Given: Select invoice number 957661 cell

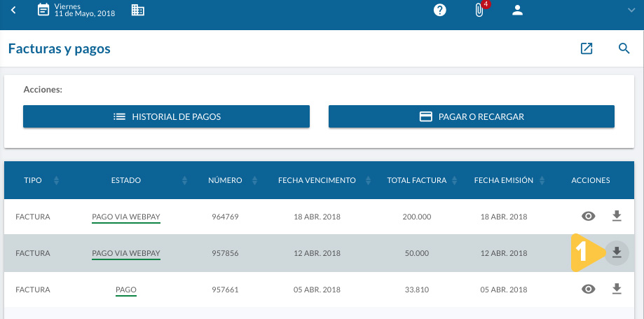Looking at the screenshot, I should click(x=225, y=290).
